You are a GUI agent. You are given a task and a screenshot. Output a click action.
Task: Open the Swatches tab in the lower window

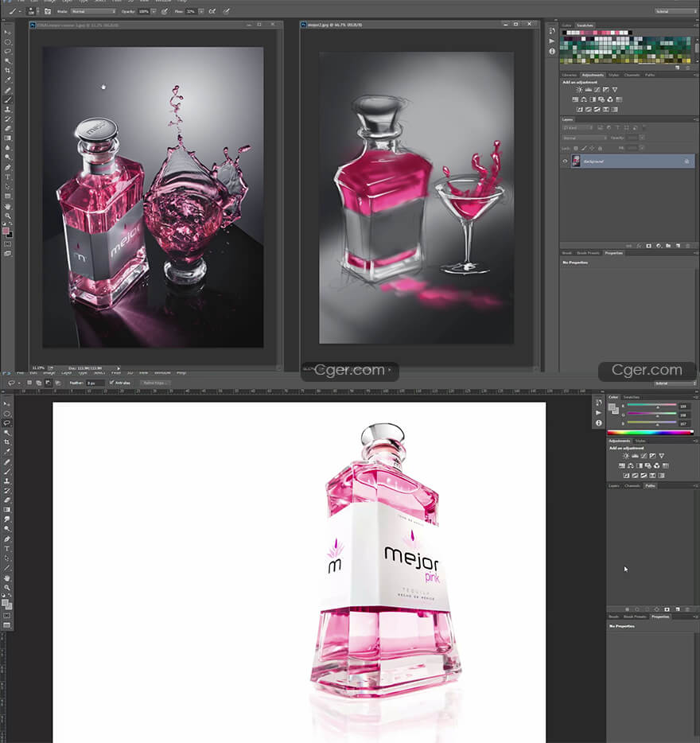[632, 397]
